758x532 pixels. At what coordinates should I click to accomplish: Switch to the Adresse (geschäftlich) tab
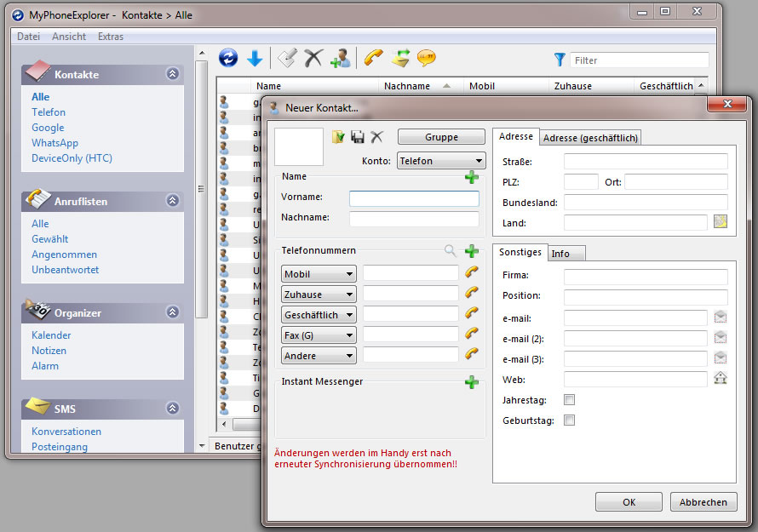tap(591, 138)
